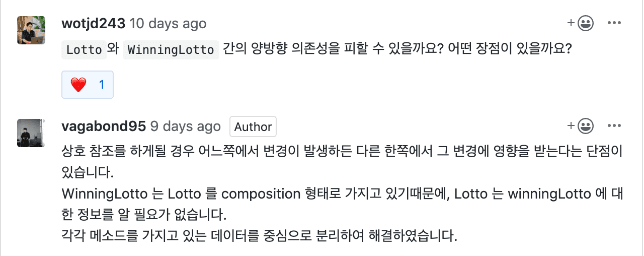
Task: Click the Author badge
Action: [x=253, y=126]
